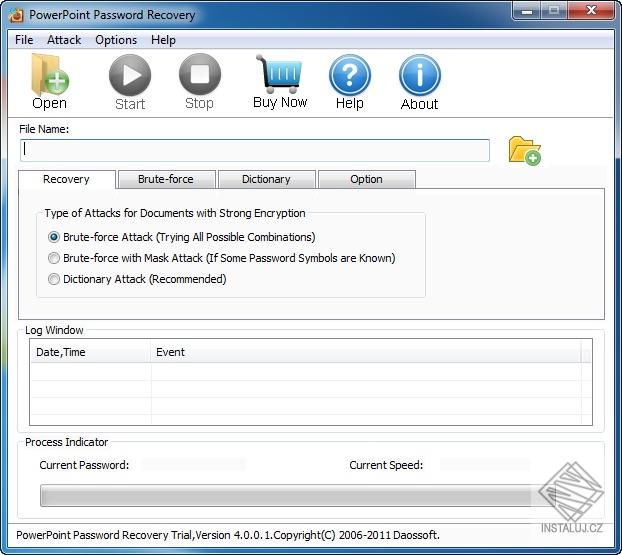The width and height of the screenshot is (622, 555).
Task: Switch to the Option tab
Action: (x=367, y=179)
